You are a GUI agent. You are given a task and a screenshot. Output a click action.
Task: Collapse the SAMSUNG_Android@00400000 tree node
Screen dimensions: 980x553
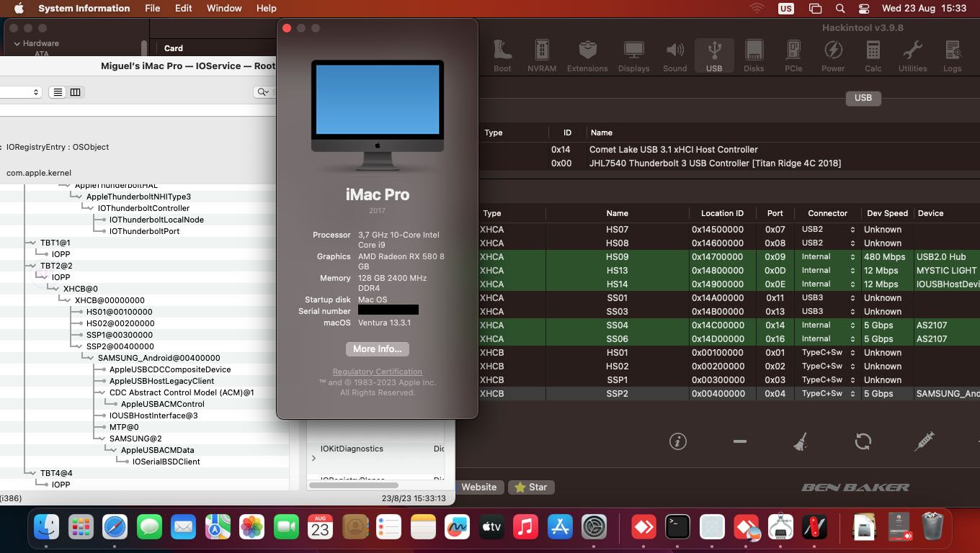click(90, 358)
